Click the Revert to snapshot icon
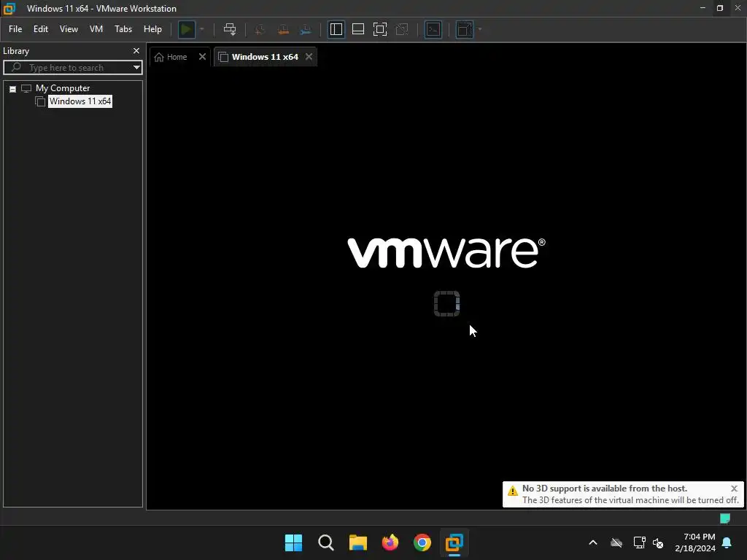Screen dimensions: 747x560 [283, 29]
